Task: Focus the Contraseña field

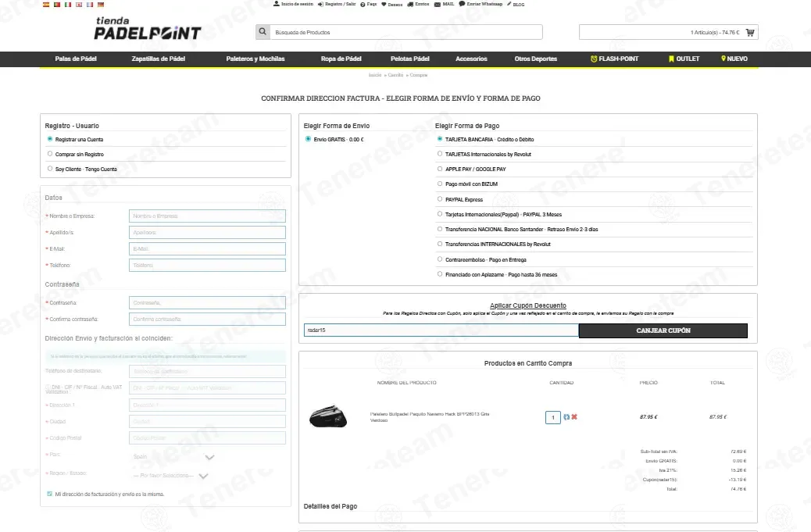Action: point(207,302)
